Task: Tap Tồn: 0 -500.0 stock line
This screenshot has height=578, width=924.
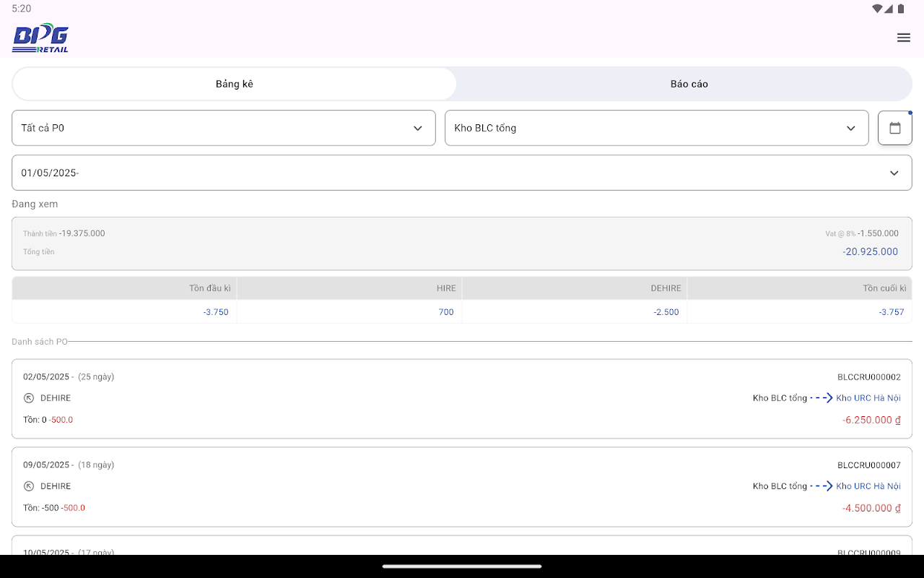Action: click(x=48, y=420)
